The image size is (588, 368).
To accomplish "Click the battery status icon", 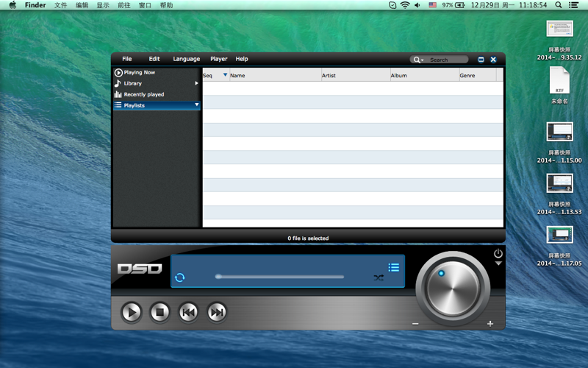I will (460, 5).
